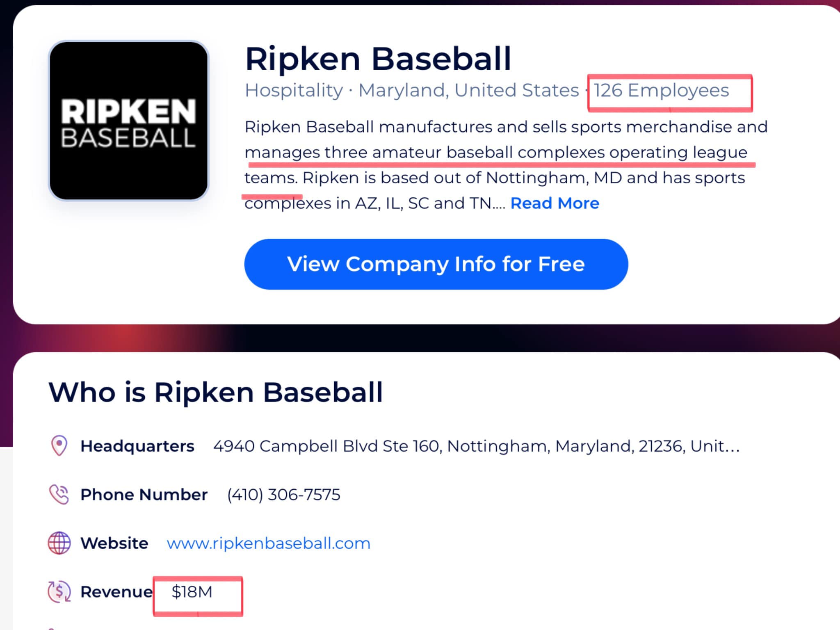Click the Website globe icon
The height and width of the screenshot is (630, 840).
59,543
